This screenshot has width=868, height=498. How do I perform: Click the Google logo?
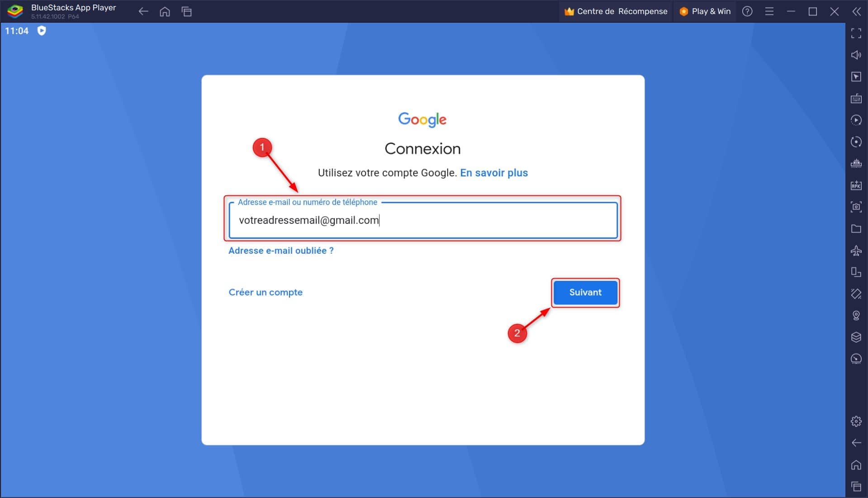click(422, 119)
